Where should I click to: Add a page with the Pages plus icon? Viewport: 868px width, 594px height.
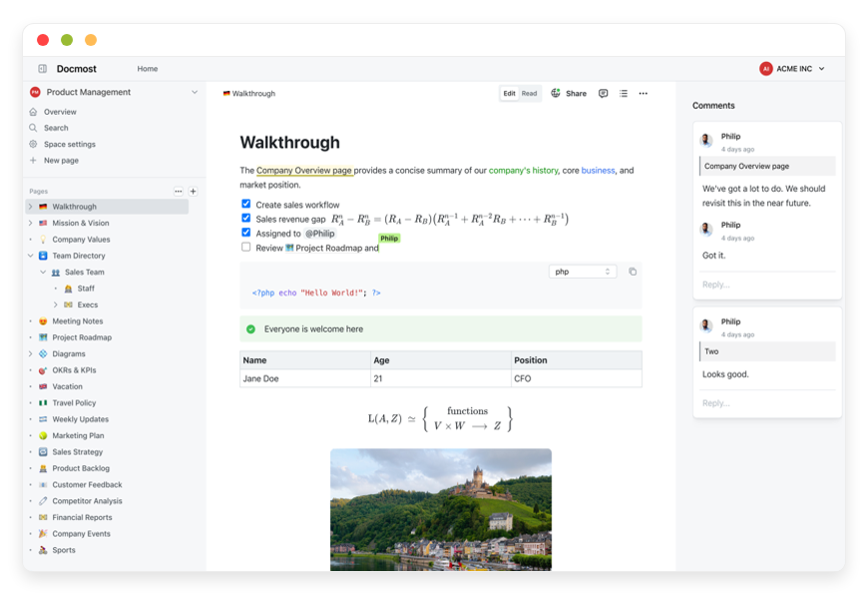coord(194,191)
